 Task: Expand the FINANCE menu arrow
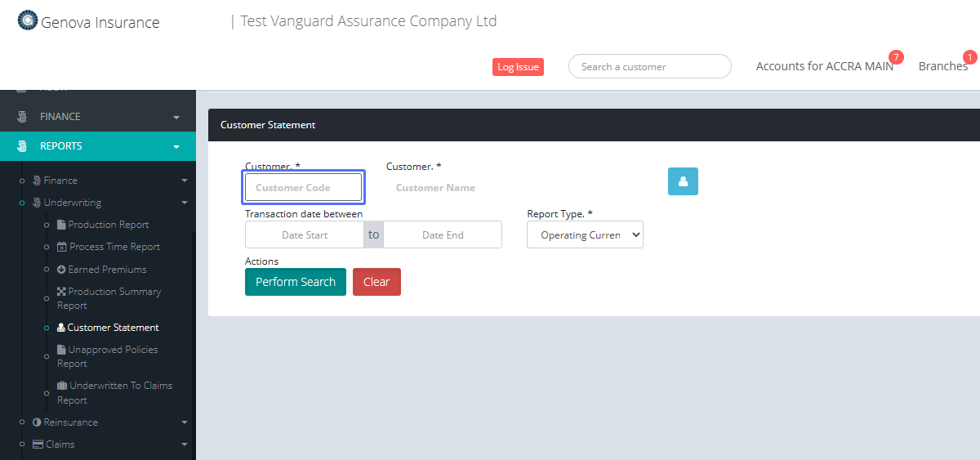click(x=176, y=118)
